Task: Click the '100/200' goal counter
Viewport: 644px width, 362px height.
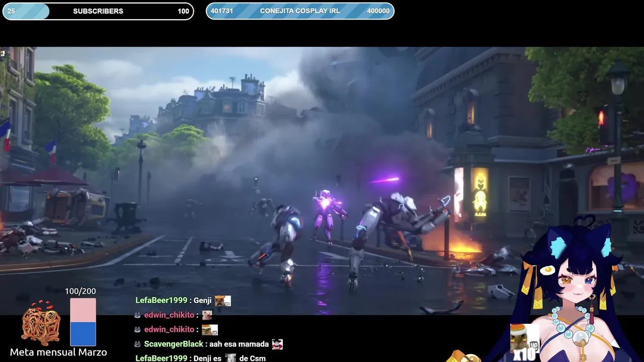Action: click(x=80, y=292)
